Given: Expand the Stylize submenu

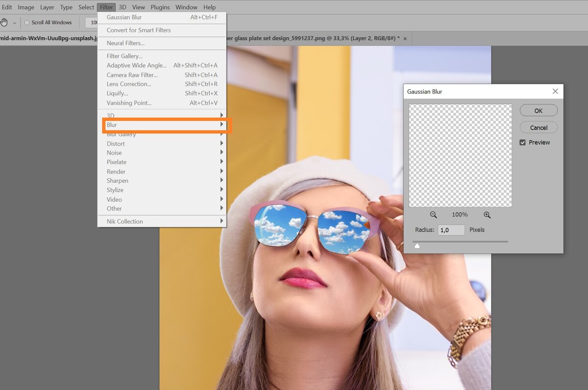Looking at the screenshot, I should [162, 190].
